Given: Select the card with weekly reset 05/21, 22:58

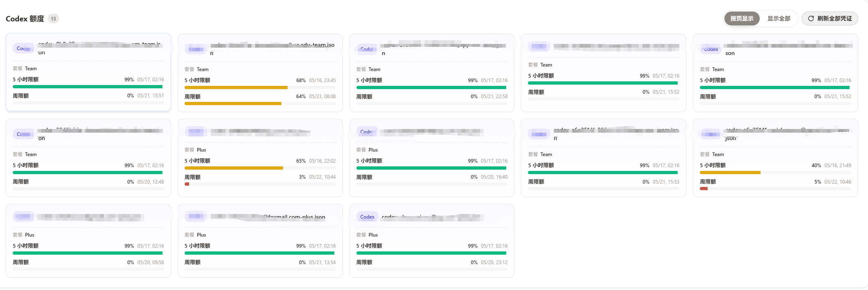Looking at the screenshot, I should pyautogui.click(x=432, y=73).
